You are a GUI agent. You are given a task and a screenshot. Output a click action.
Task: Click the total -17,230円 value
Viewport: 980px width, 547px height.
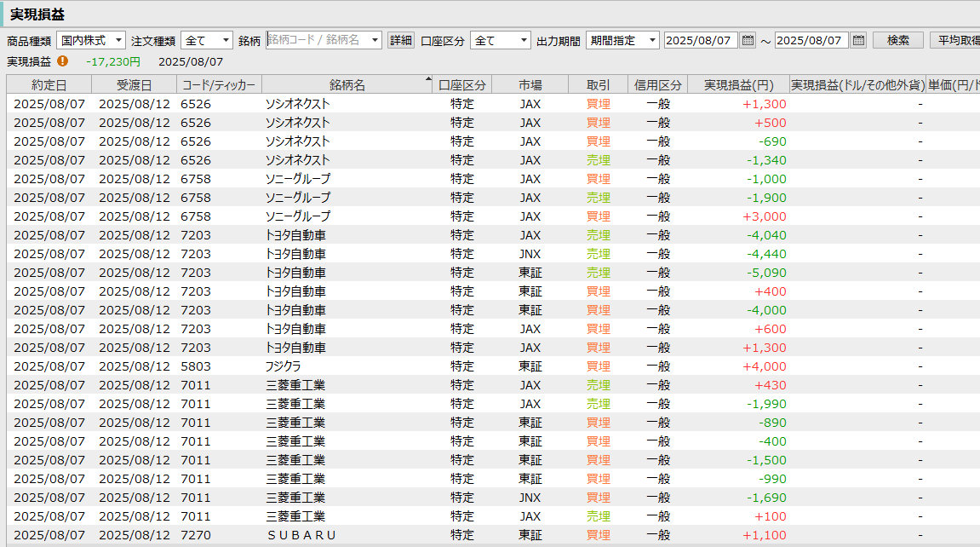[113, 62]
